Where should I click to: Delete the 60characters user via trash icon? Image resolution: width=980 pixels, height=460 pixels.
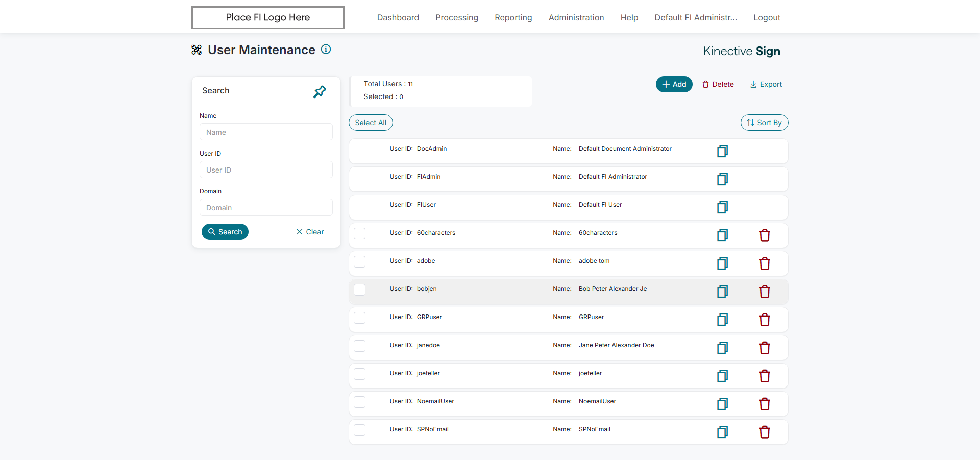pos(765,235)
